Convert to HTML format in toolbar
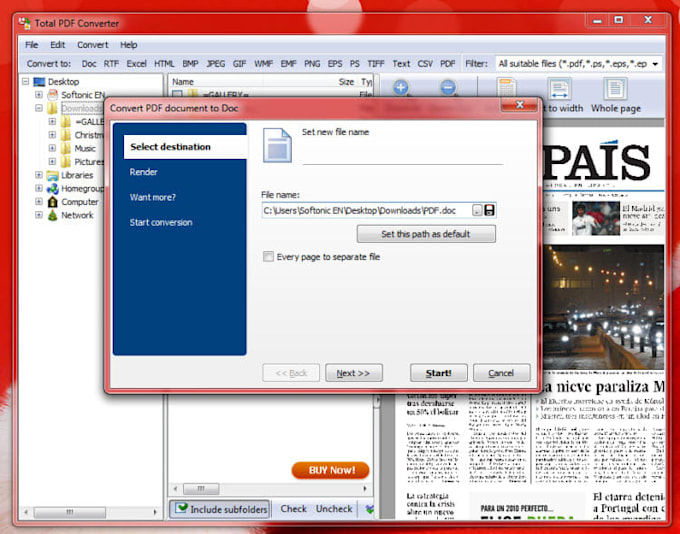The height and width of the screenshot is (534, 680). [x=164, y=64]
